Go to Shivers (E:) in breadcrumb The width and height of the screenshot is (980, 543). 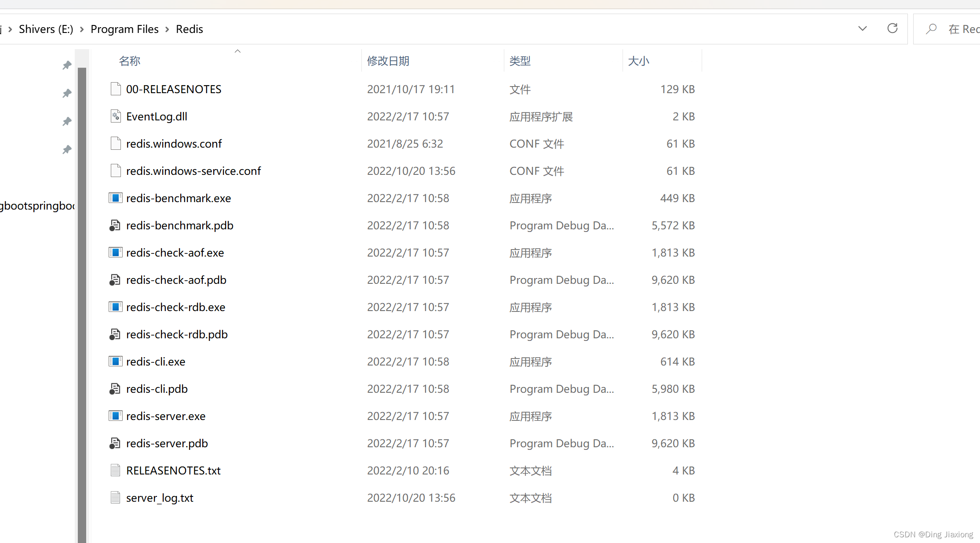[x=46, y=29]
